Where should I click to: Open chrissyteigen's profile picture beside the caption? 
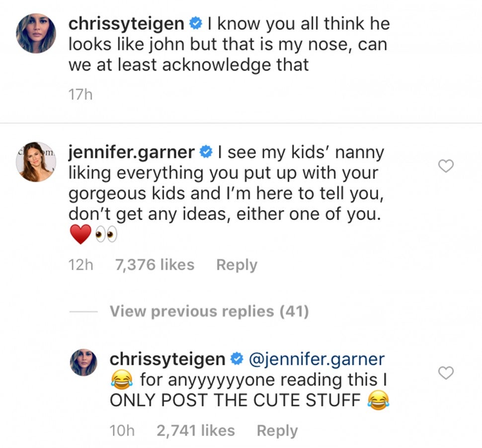coord(36,33)
